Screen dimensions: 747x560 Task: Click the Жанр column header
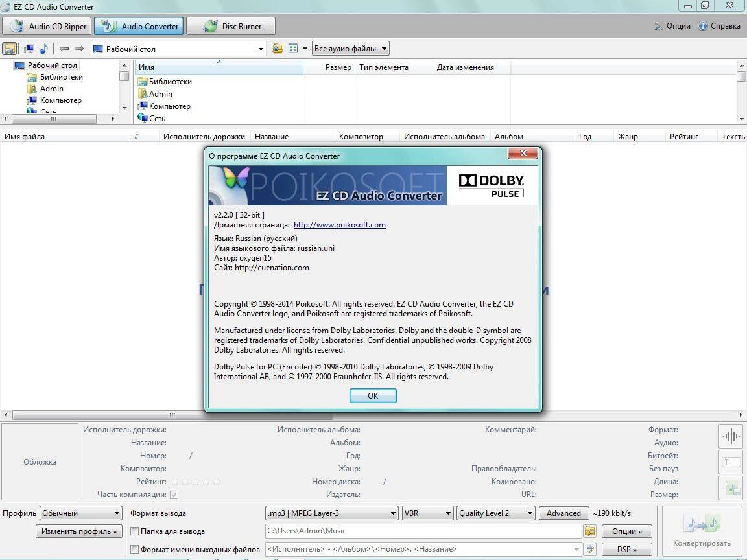click(x=639, y=137)
